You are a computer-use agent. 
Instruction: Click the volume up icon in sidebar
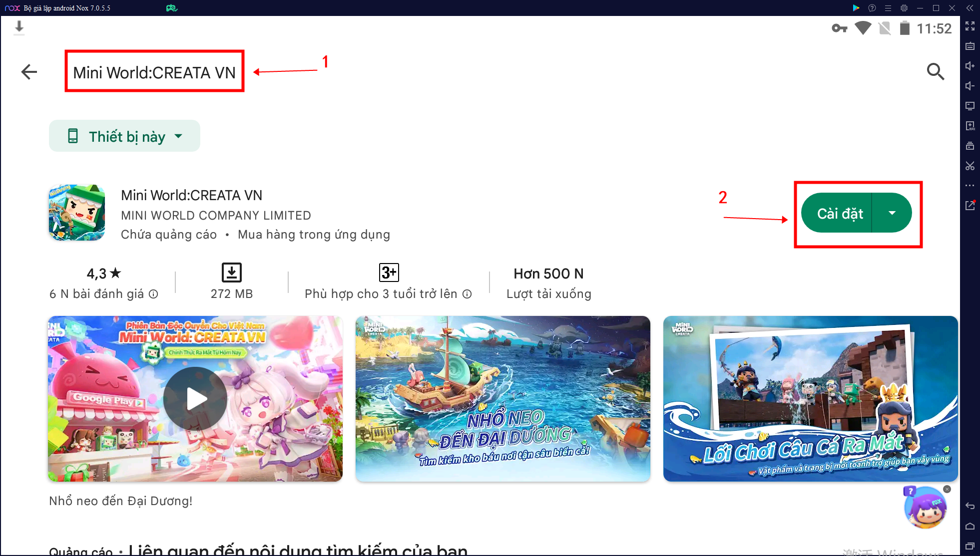[971, 65]
